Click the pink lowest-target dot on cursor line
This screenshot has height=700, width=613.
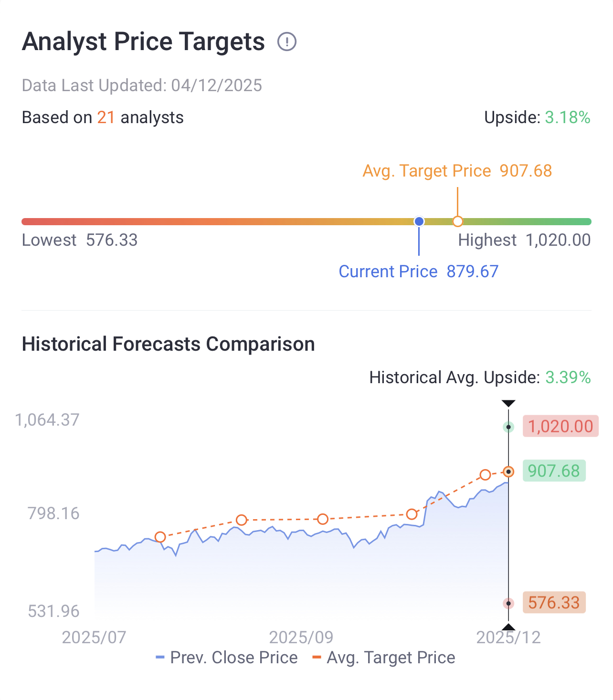(x=509, y=604)
